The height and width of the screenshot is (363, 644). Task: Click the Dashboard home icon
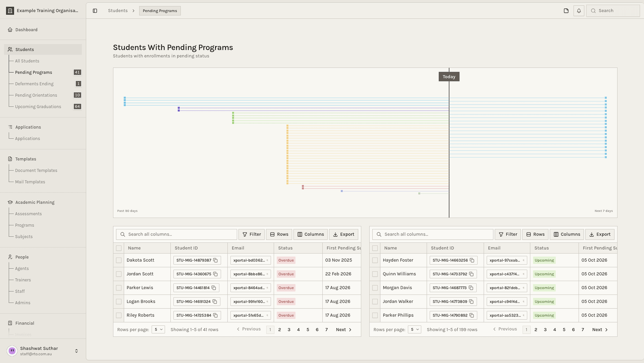10,30
